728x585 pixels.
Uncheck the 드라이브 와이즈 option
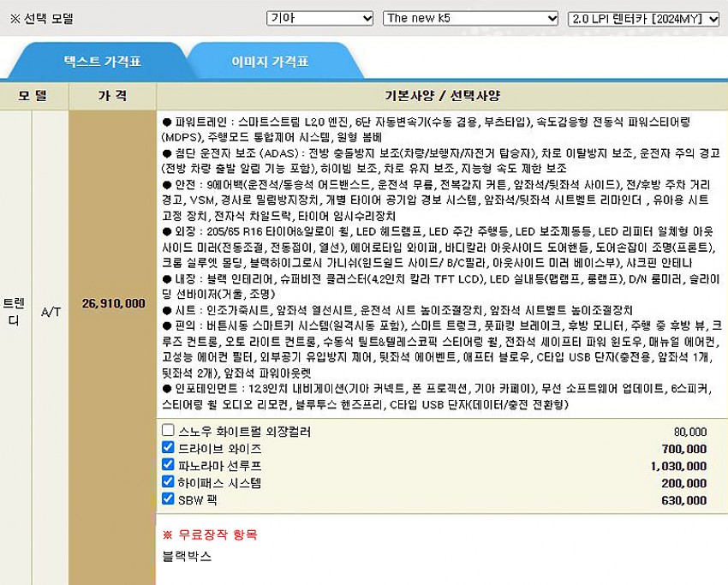[x=169, y=448]
